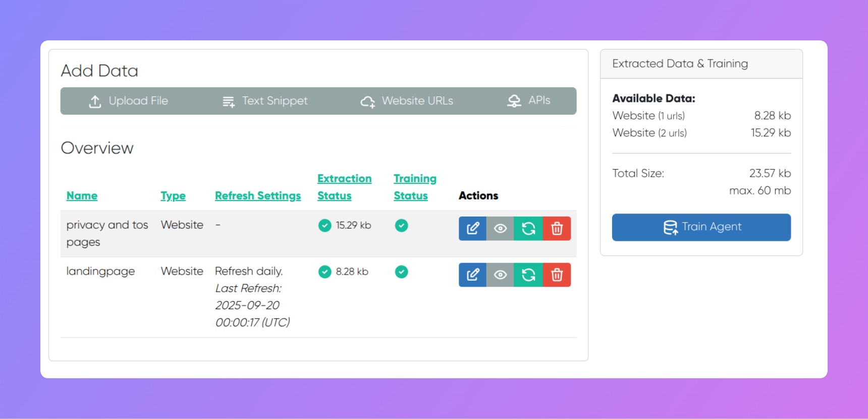Select the 'privacy and tos pages' name cell
This screenshot has width=868, height=419.
click(x=107, y=233)
